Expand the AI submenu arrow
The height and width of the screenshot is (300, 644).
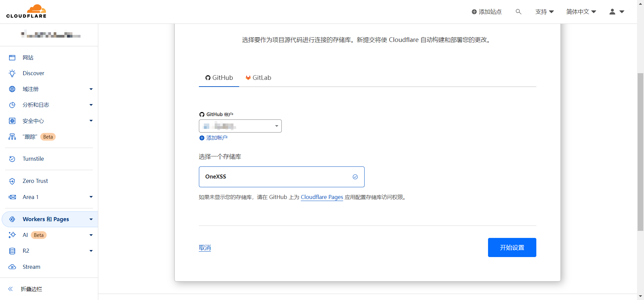(x=91, y=235)
